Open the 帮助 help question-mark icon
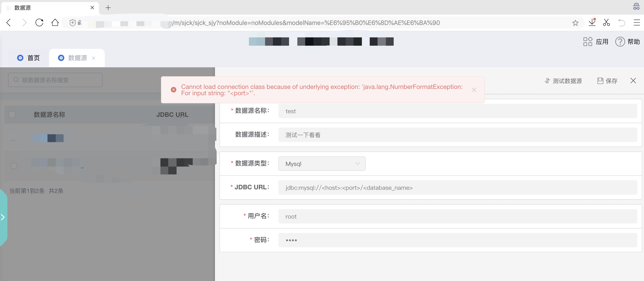Screen dimensions: 644x281 [620, 42]
